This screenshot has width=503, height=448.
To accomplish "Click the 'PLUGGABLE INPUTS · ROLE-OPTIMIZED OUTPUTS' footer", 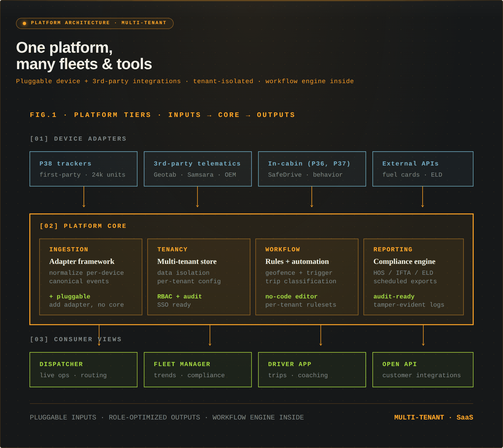I will pyautogui.click(x=167, y=418).
